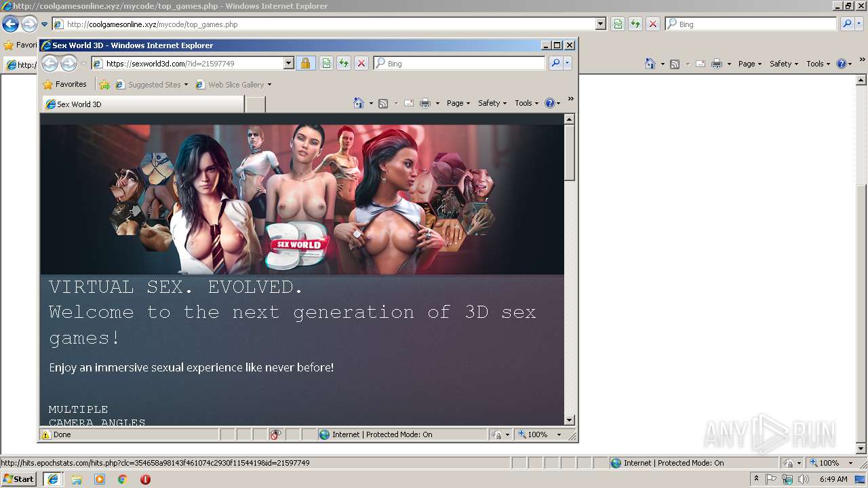
Task: Expand zoom level dropdown in the popup window
Action: [559, 434]
